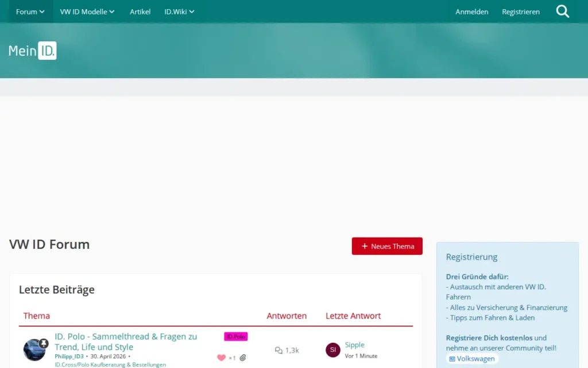This screenshot has height=368, width=588.
Task: Click the heart reaction icon on ID. Polo thread
Action: (221, 358)
